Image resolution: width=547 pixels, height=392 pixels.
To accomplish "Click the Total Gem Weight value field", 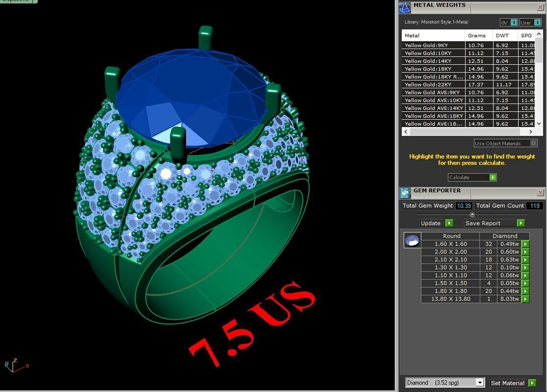I will click(x=464, y=206).
